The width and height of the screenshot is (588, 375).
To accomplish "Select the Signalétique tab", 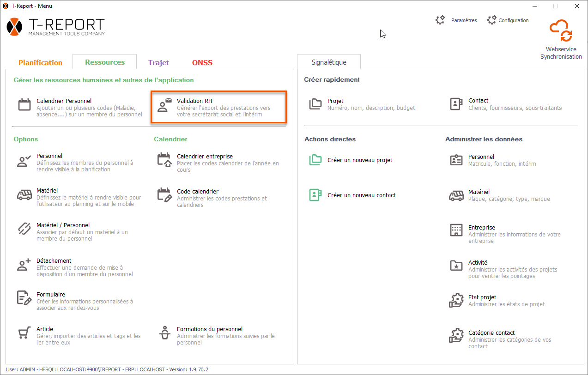I will [329, 62].
